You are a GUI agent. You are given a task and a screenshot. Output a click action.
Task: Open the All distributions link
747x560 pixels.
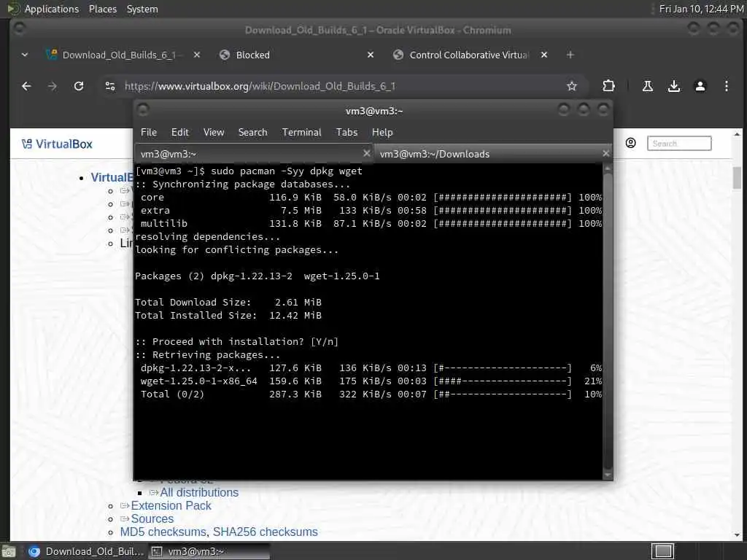coord(199,492)
